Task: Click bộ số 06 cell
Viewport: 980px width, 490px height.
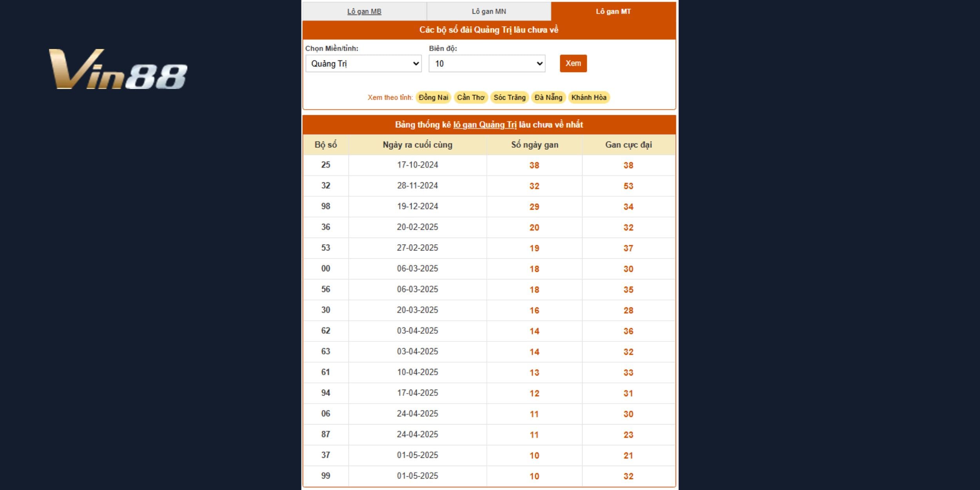Action: point(326,414)
